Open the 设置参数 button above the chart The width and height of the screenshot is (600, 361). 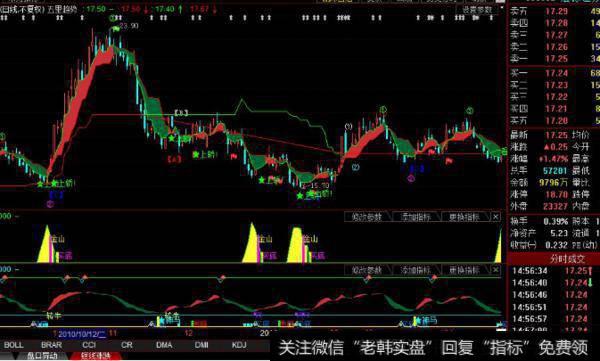pyautogui.click(x=477, y=10)
